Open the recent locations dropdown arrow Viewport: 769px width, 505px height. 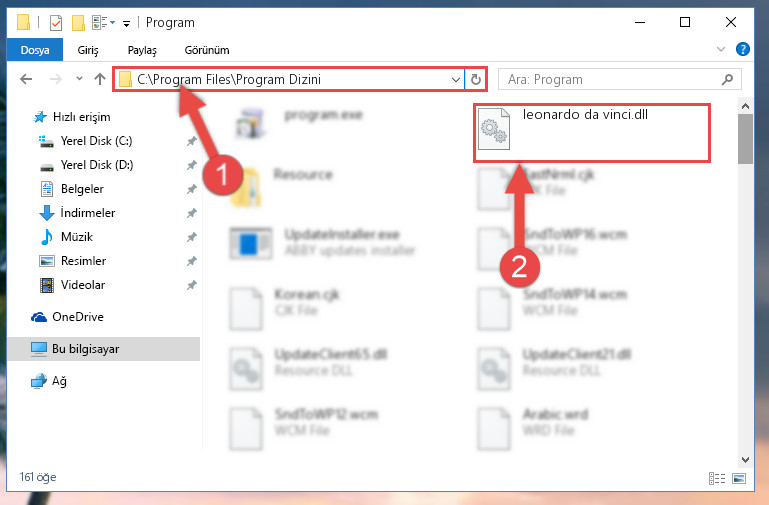coord(79,78)
